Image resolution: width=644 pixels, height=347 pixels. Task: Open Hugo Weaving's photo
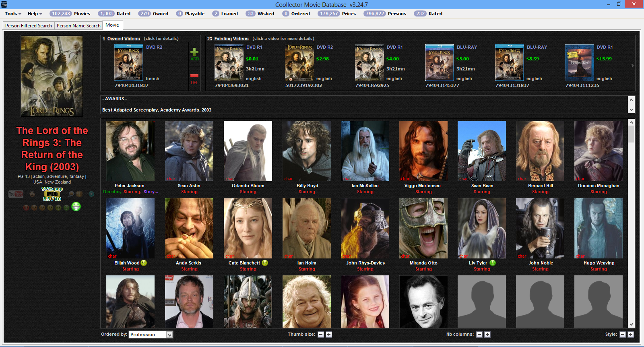pyautogui.click(x=599, y=228)
